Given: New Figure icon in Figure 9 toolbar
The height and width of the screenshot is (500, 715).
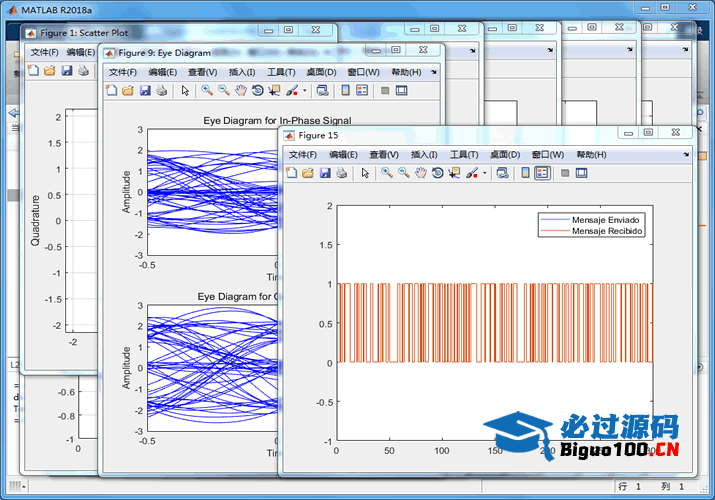Looking at the screenshot, I should point(111,91).
